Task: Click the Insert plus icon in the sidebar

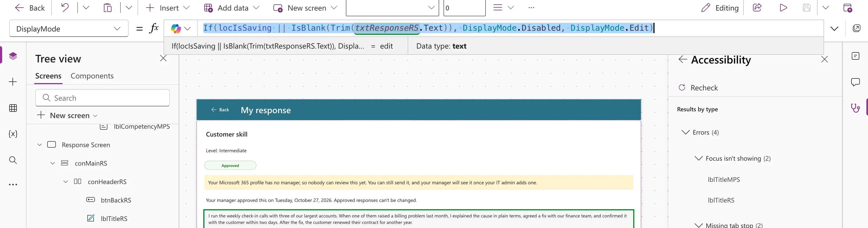Action: point(13,82)
